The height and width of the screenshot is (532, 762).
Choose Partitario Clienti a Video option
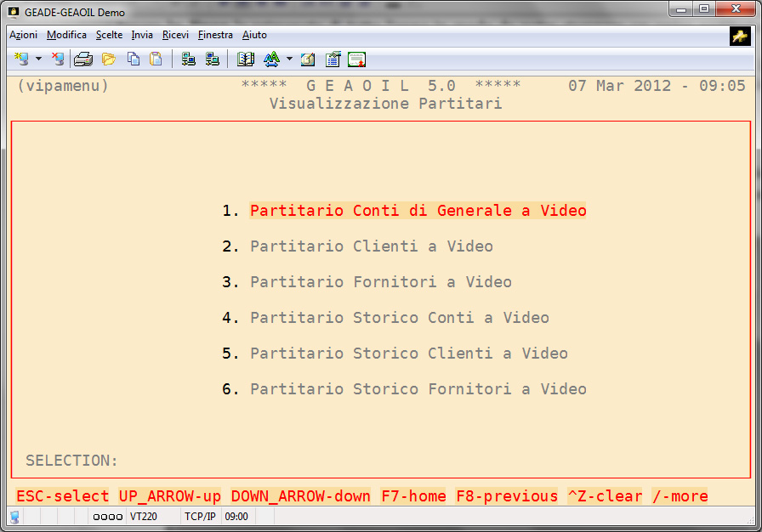pyautogui.click(x=371, y=246)
